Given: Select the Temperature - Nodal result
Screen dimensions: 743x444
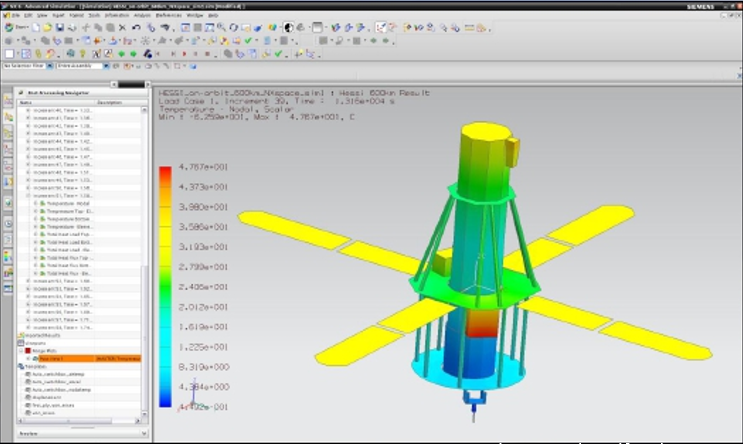Looking at the screenshot, I should 68,203.
